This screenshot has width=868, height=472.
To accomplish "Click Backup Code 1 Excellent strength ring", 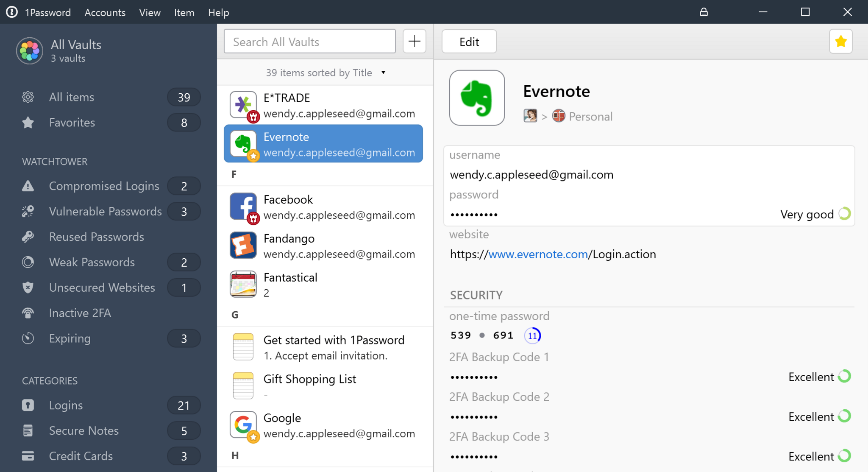I will [x=844, y=376].
